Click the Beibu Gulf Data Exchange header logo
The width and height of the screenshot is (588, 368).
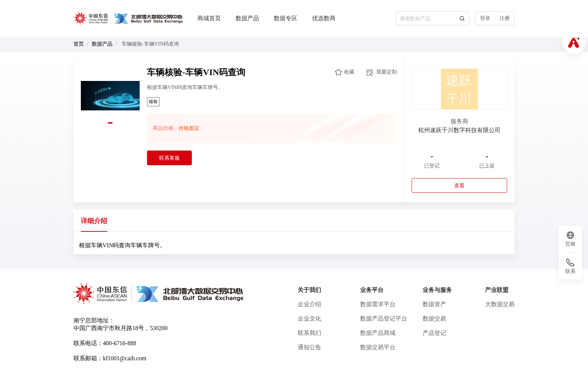coord(148,18)
